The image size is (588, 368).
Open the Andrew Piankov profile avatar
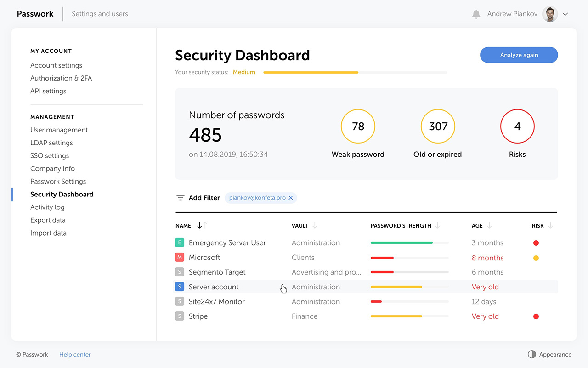[550, 14]
